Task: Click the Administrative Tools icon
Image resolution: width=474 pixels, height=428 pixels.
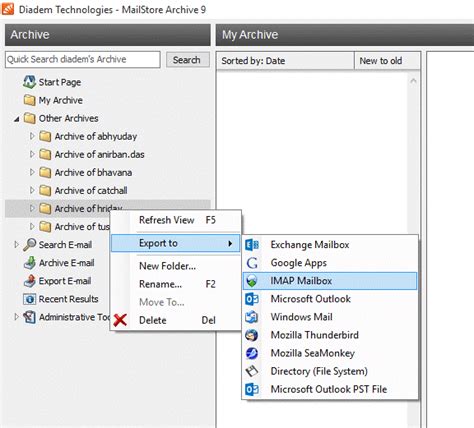Action: 29,317
